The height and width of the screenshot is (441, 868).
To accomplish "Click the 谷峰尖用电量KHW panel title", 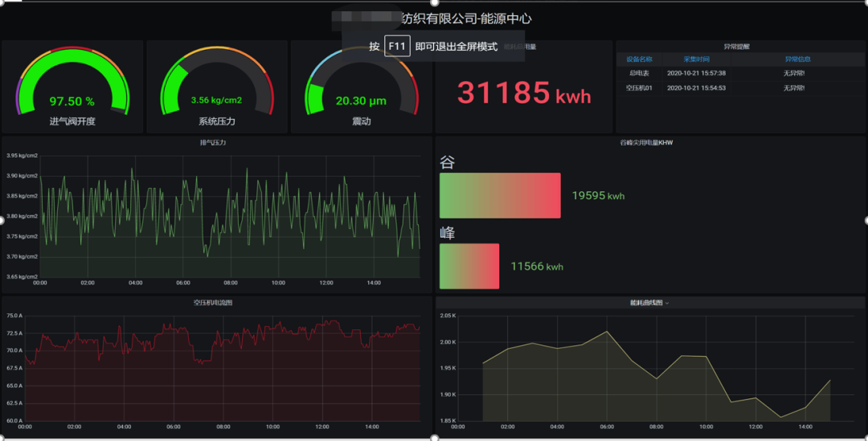I will (650, 142).
